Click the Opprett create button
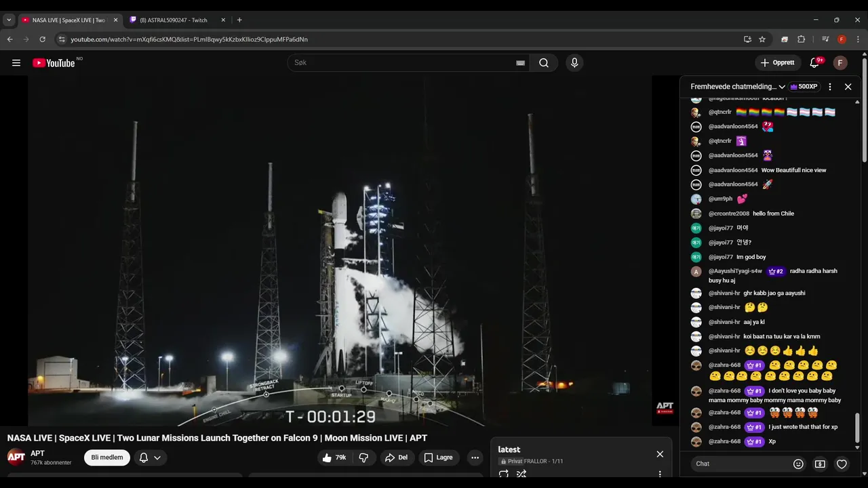Image resolution: width=868 pixels, height=488 pixels. (778, 63)
